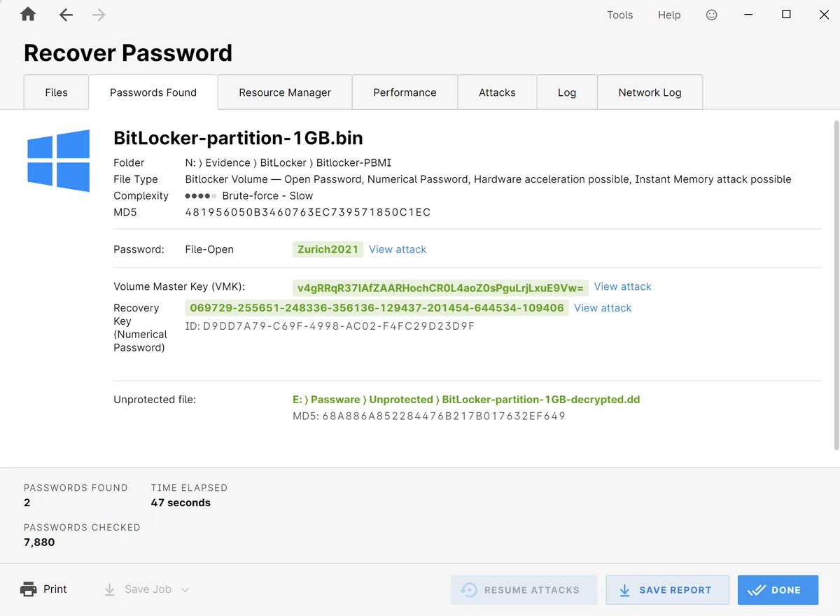Click the Save Report download icon
Viewport: 840px width, 616px height.
[x=625, y=590]
